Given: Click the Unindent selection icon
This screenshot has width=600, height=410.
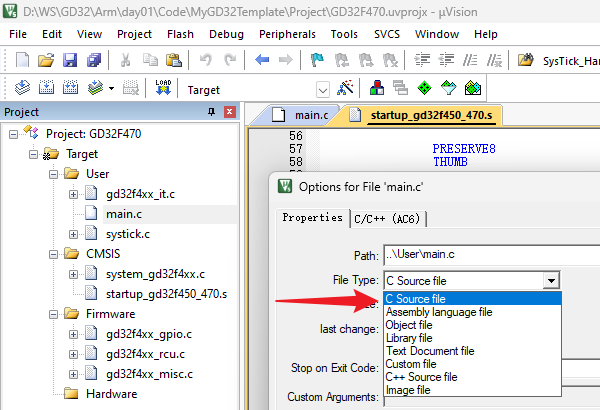Looking at the screenshot, I should (x=446, y=60).
